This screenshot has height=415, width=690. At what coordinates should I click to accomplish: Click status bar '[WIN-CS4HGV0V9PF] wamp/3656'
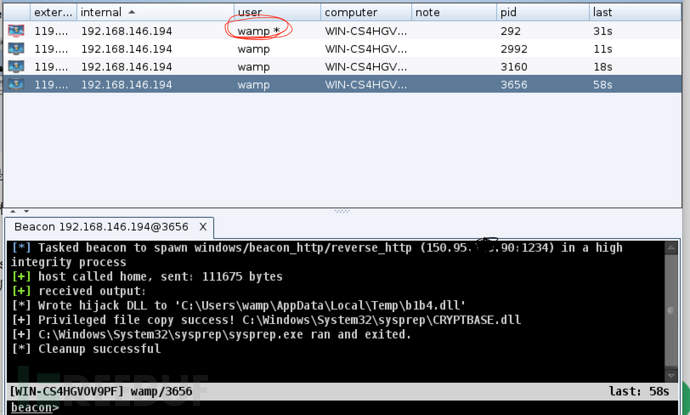[x=101, y=391]
